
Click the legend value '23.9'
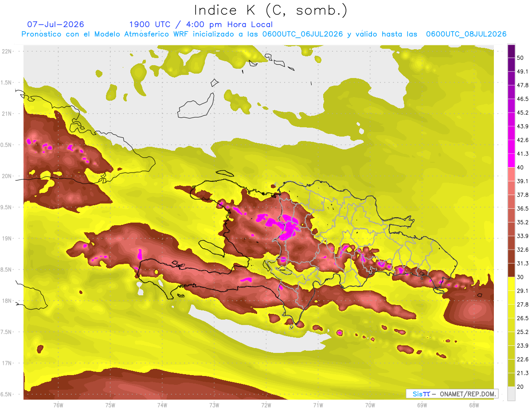tap(523, 345)
